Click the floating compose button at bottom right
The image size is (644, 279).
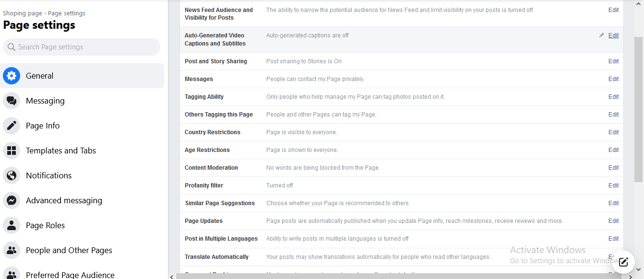[x=623, y=262]
